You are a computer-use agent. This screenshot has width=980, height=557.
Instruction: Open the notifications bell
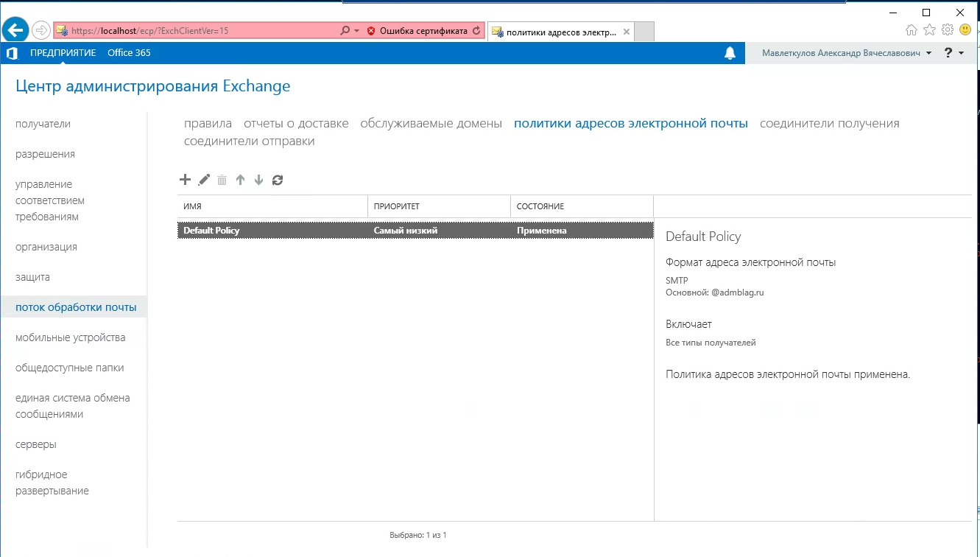coord(730,53)
